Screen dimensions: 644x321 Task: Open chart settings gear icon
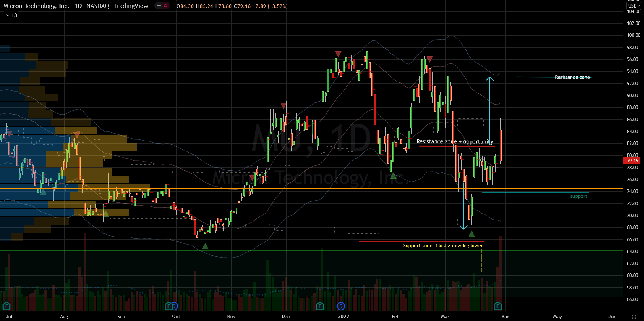[634, 317]
